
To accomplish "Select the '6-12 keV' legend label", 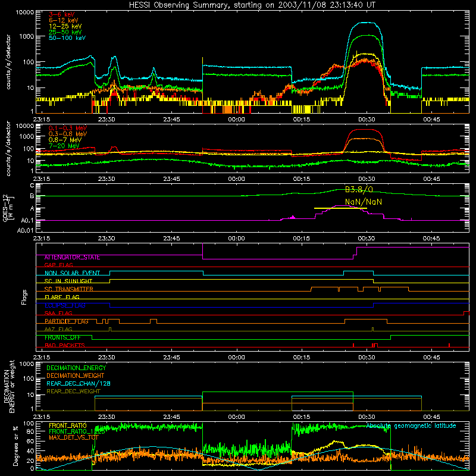I will tap(64, 20).
